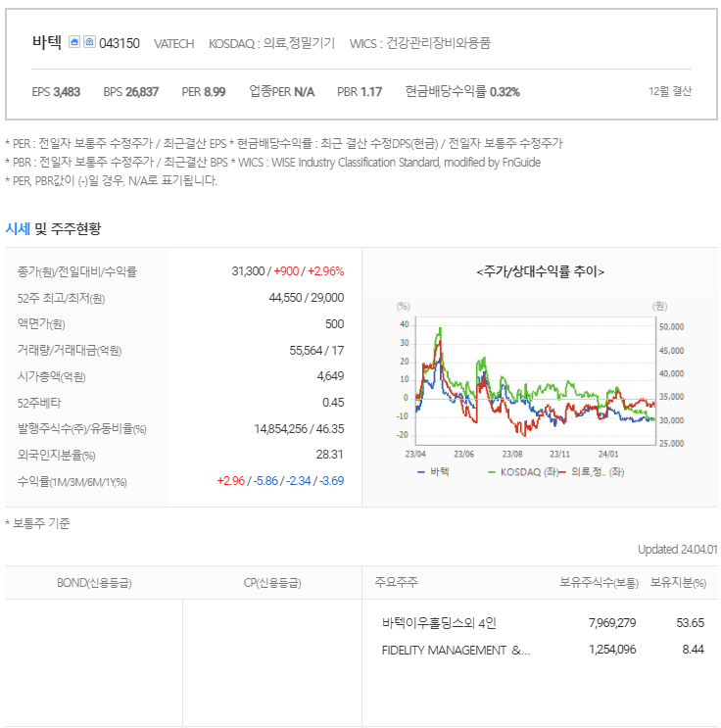Click the 50,000 right axis label
This screenshot has width=721, height=728.
(671, 327)
